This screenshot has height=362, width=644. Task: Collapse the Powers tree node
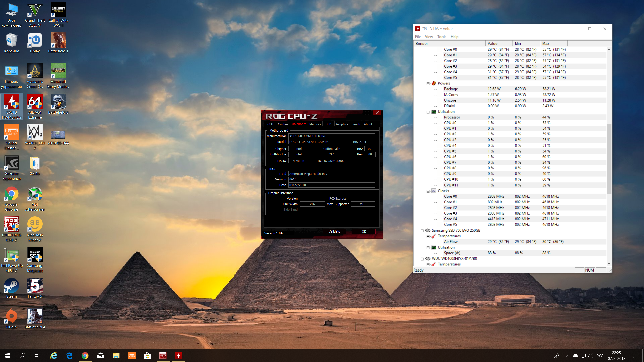pyautogui.click(x=428, y=83)
